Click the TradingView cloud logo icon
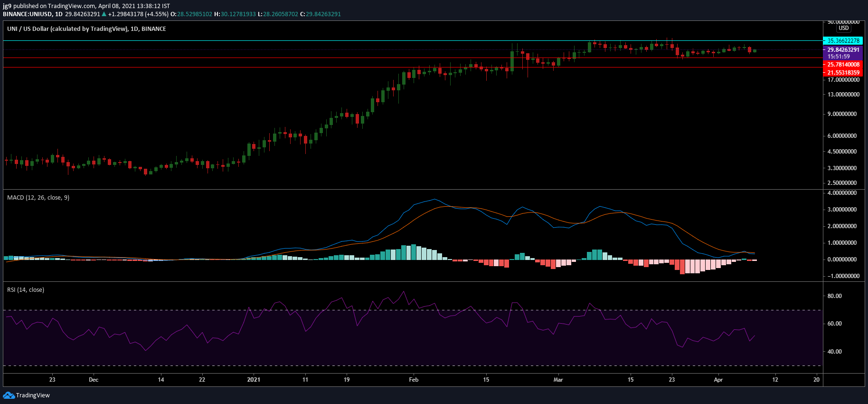Viewport: 868px width, 404px height. [9, 395]
